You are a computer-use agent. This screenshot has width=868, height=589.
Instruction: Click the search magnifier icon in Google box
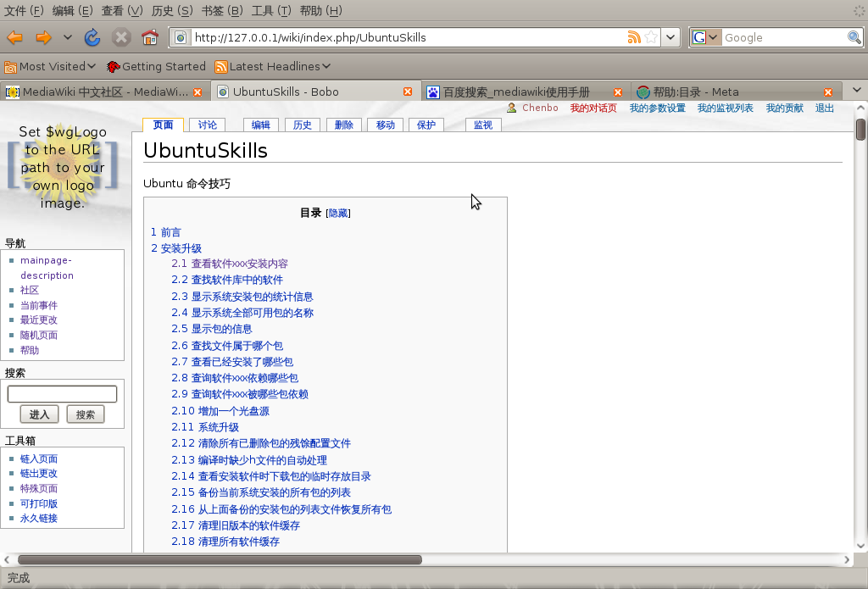[x=854, y=37]
